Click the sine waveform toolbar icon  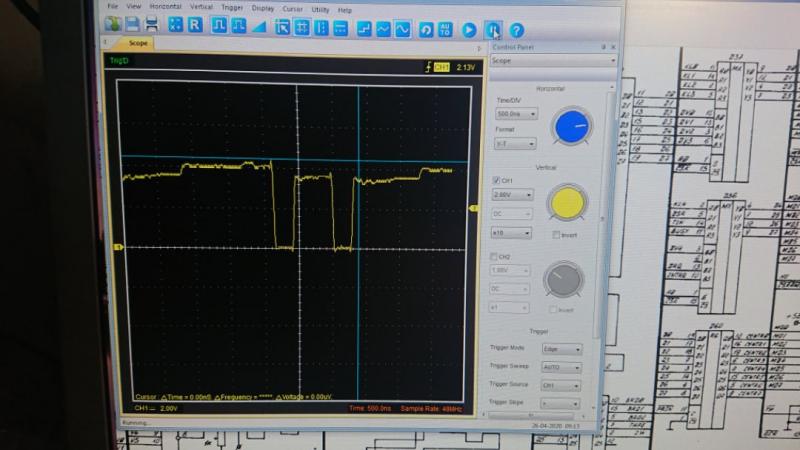pyautogui.click(x=401, y=29)
